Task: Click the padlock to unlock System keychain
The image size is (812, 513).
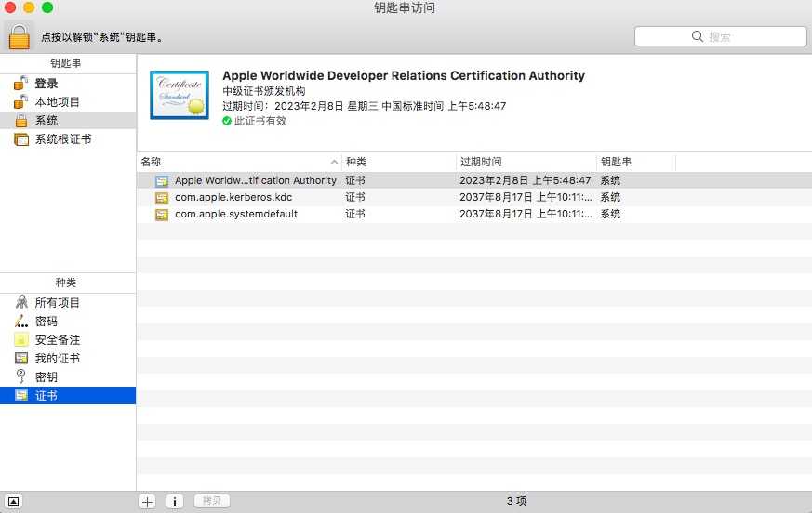Action: [20, 37]
